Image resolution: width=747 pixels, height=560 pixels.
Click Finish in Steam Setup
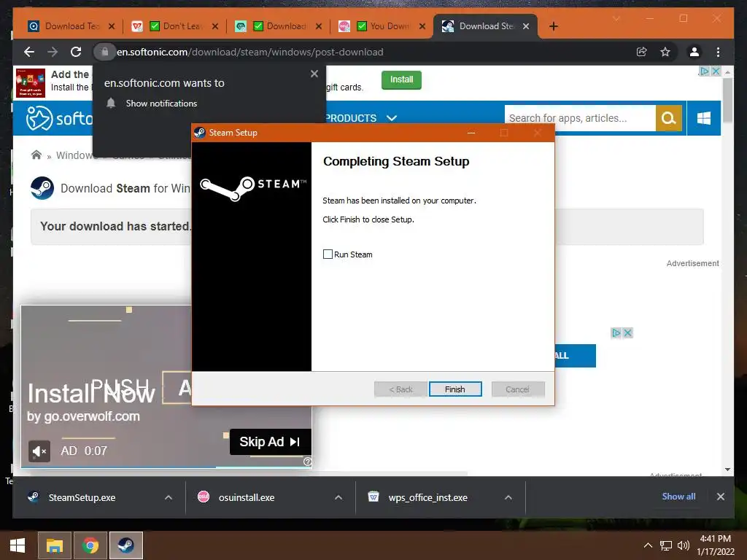tap(455, 389)
